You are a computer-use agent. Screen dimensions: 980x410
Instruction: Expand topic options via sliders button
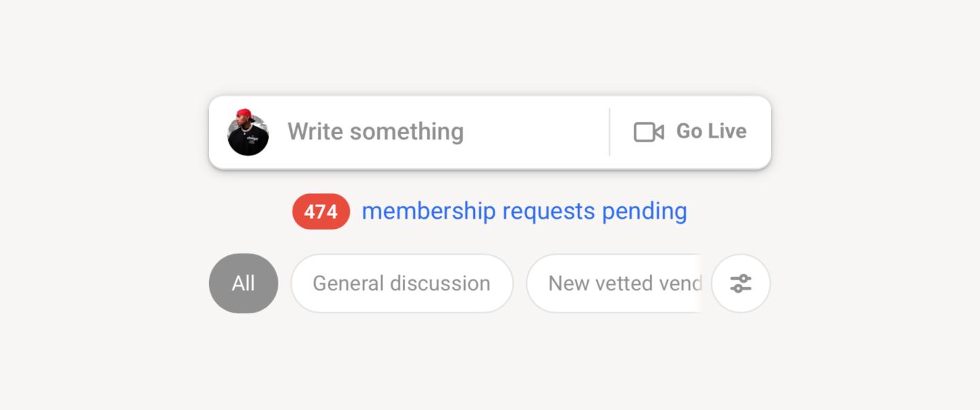point(740,283)
